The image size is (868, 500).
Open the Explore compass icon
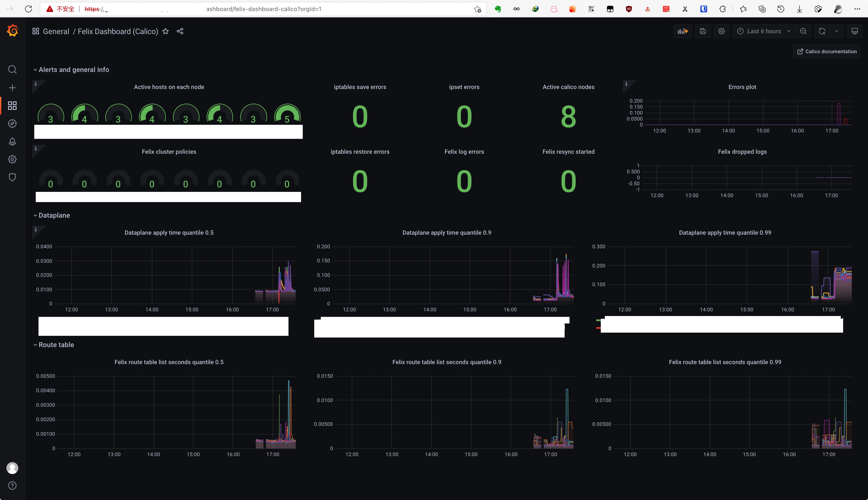[x=12, y=124]
